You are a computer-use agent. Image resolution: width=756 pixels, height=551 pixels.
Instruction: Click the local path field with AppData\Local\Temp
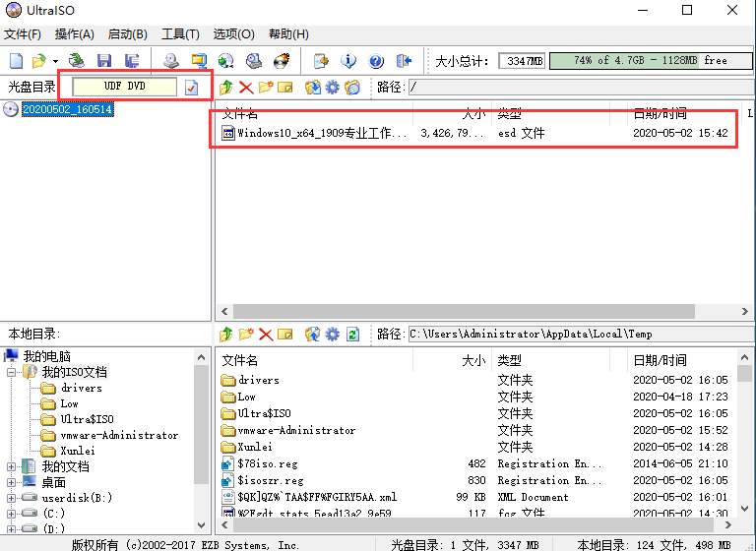point(582,335)
